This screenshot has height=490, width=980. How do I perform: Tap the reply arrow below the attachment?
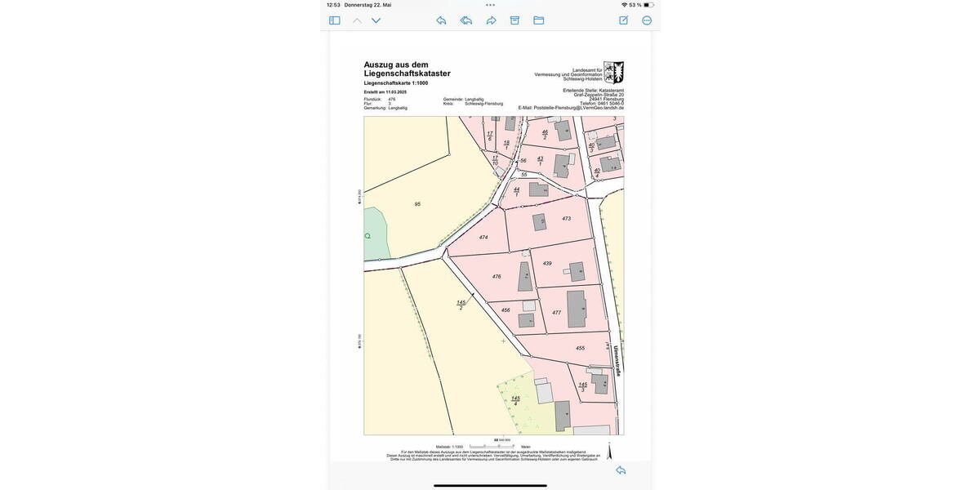pos(621,470)
